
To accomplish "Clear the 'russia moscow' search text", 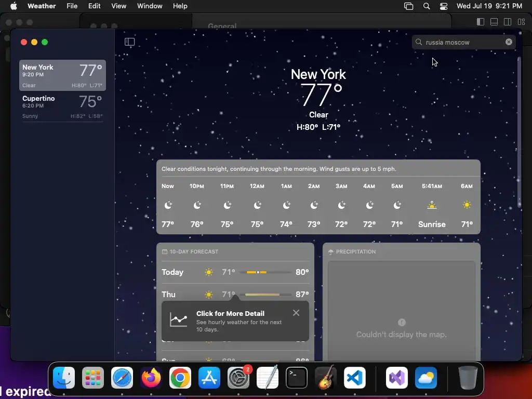I will (509, 42).
